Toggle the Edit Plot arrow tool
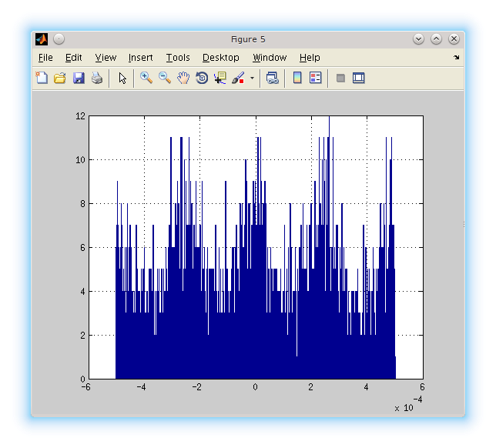Image resolution: width=496 pixels, height=448 pixels. point(122,78)
